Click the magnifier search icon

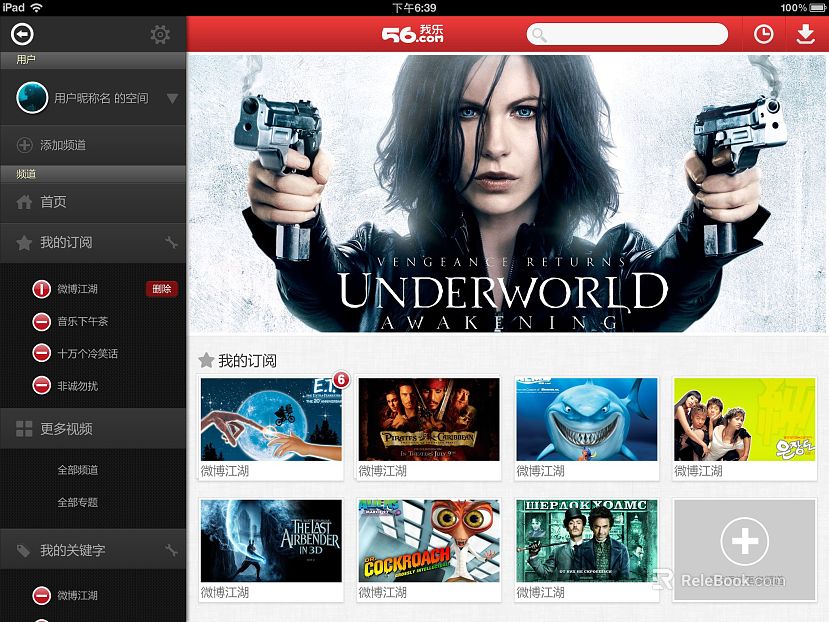pos(539,35)
